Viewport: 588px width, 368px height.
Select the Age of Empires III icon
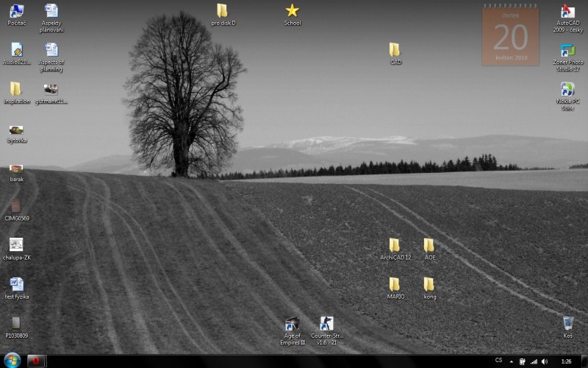coord(292,324)
